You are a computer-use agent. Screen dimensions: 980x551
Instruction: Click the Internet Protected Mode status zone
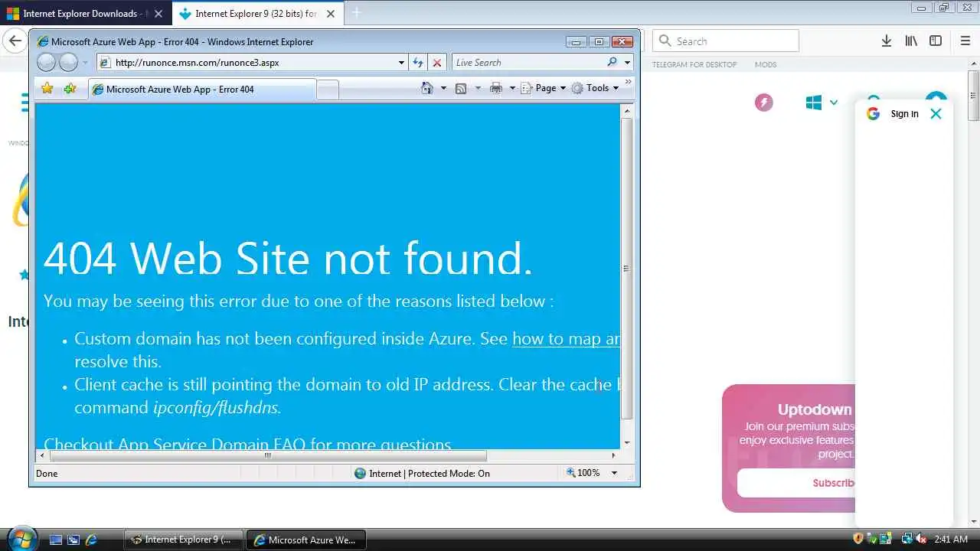pos(422,473)
